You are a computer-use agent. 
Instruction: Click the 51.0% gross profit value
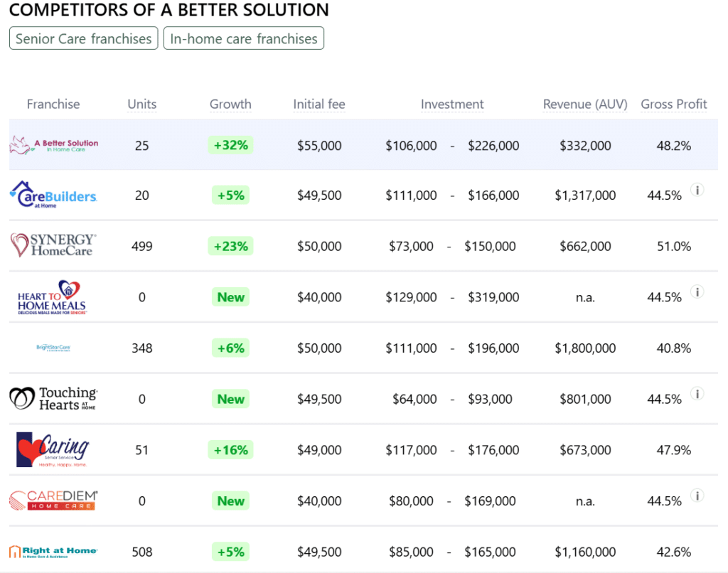tap(674, 246)
